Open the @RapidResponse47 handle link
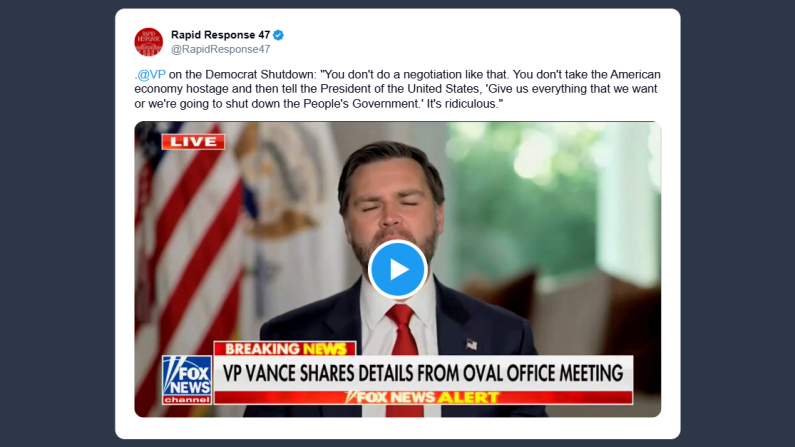 [221, 49]
